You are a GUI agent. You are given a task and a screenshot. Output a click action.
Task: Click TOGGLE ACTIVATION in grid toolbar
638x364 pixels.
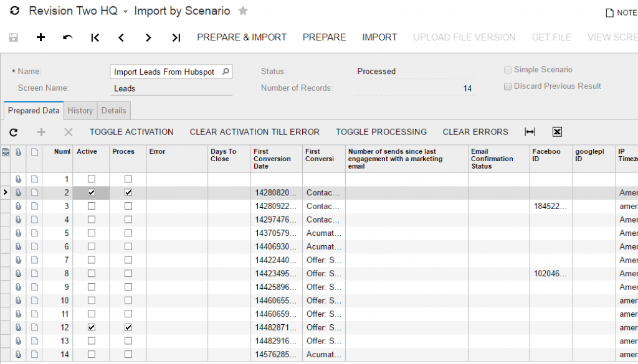click(x=131, y=132)
